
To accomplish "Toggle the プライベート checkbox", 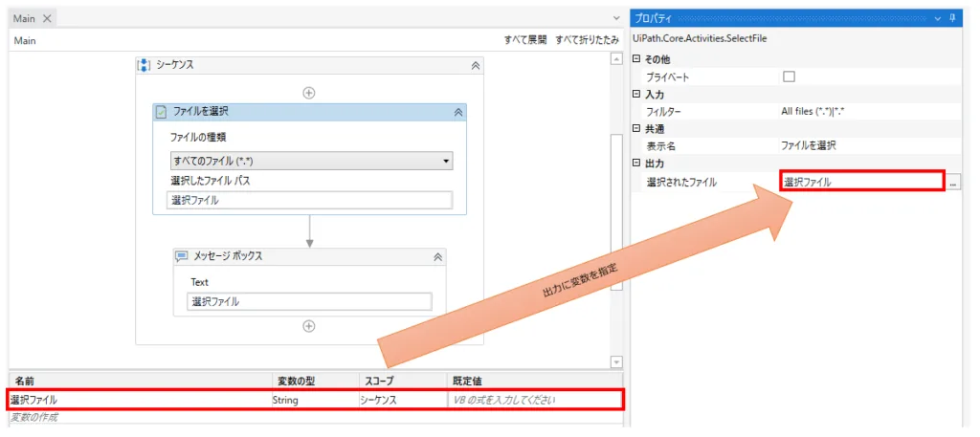I will (x=789, y=76).
